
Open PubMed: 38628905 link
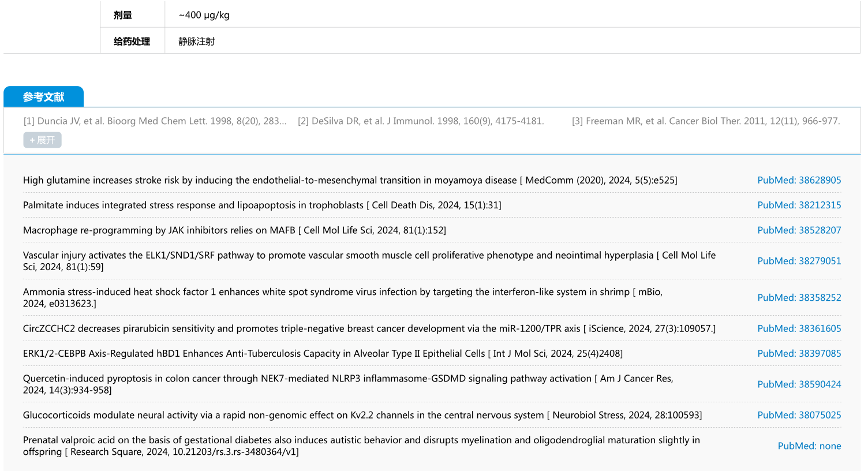click(799, 180)
